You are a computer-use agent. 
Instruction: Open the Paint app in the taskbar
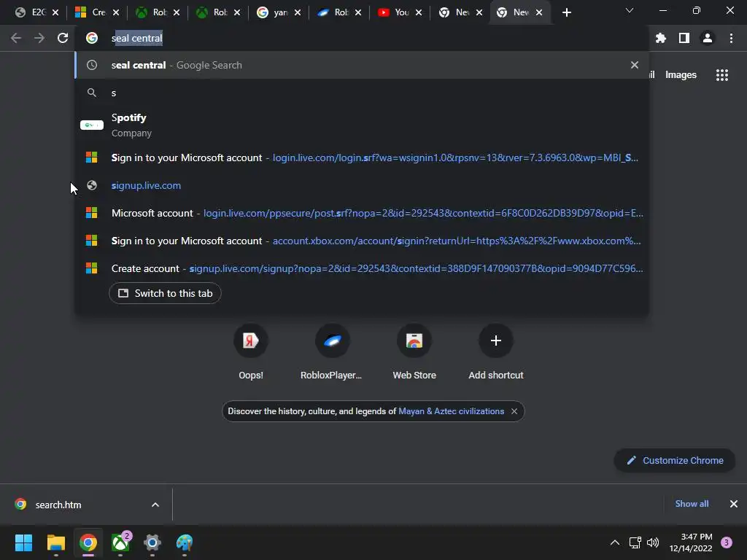pyautogui.click(x=185, y=542)
